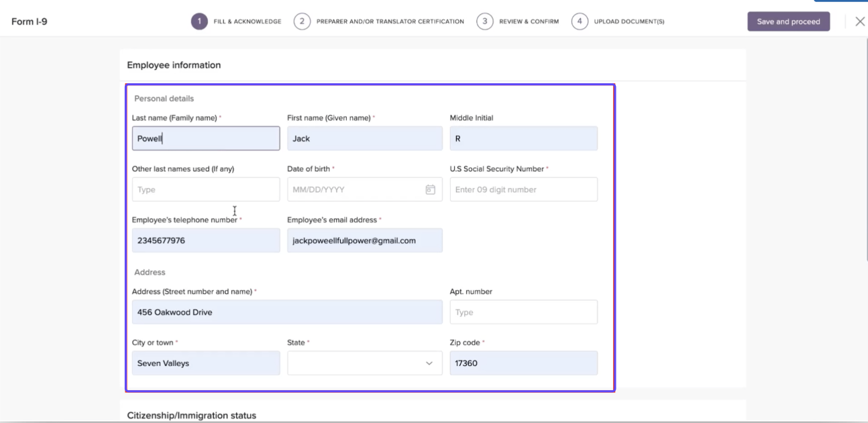
Task: Close the Form I-9 with X icon
Action: click(x=860, y=21)
